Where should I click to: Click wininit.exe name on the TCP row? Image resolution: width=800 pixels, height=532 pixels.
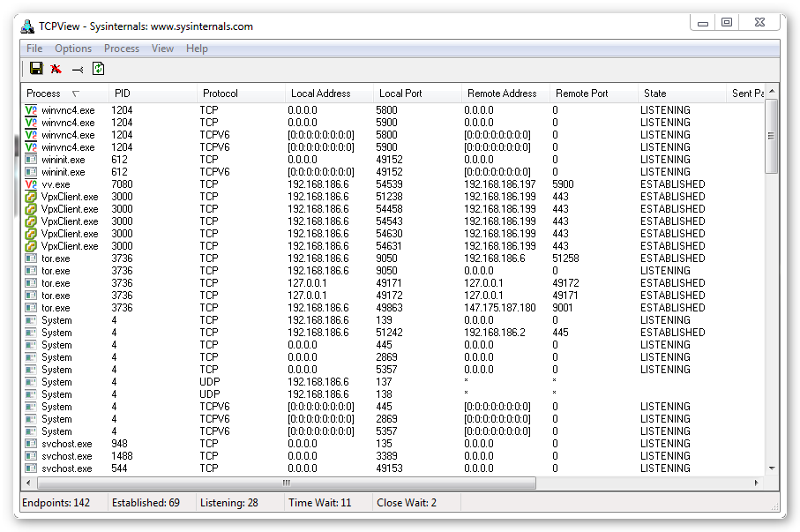click(x=64, y=160)
